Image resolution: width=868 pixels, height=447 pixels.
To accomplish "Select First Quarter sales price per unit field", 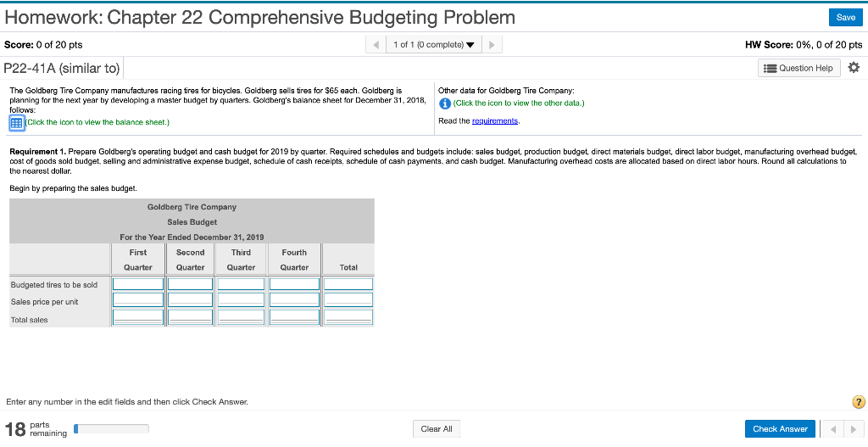I will (138, 299).
